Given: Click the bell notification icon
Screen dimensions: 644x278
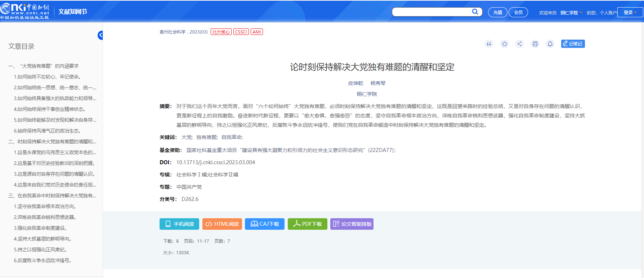Looking at the screenshot, I should click(550, 44).
